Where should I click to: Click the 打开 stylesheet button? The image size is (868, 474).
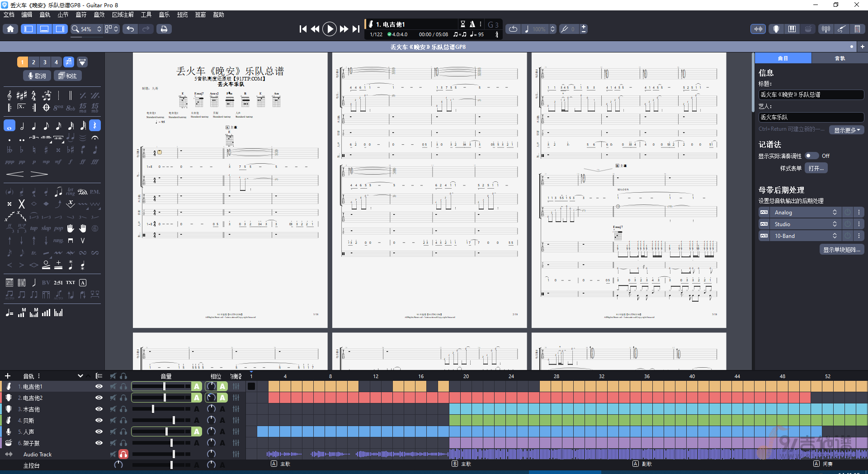816,168
